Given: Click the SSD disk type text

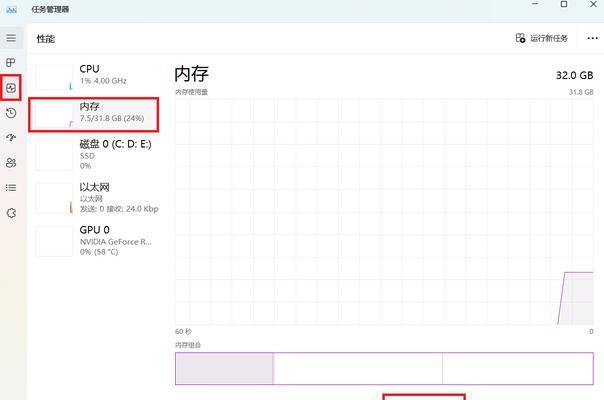Looking at the screenshot, I should 87,156.
